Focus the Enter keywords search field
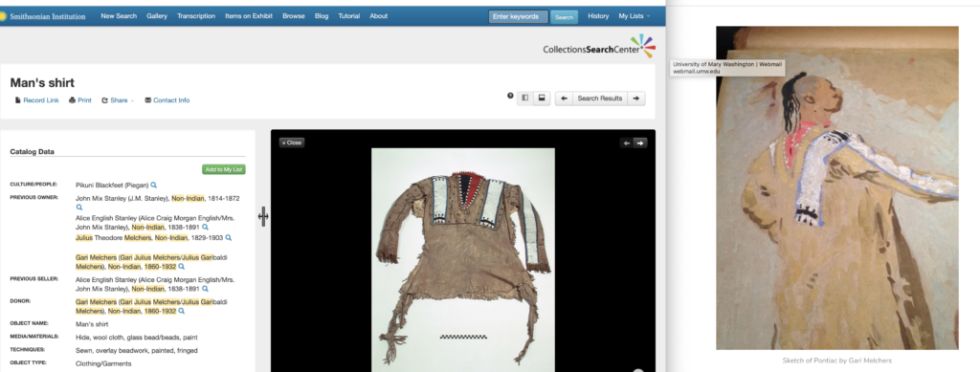Image resolution: width=980 pixels, height=372 pixels. point(518,17)
